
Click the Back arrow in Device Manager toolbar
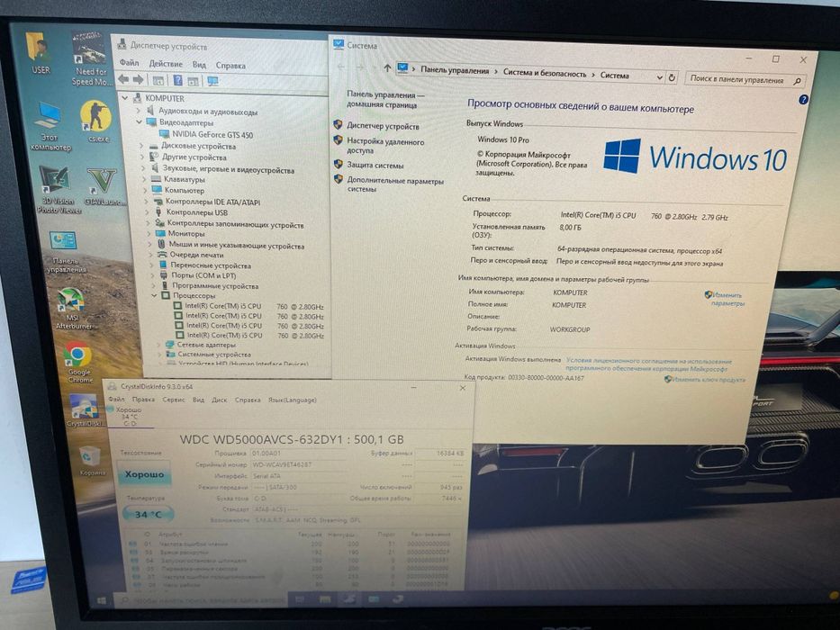pos(123,79)
